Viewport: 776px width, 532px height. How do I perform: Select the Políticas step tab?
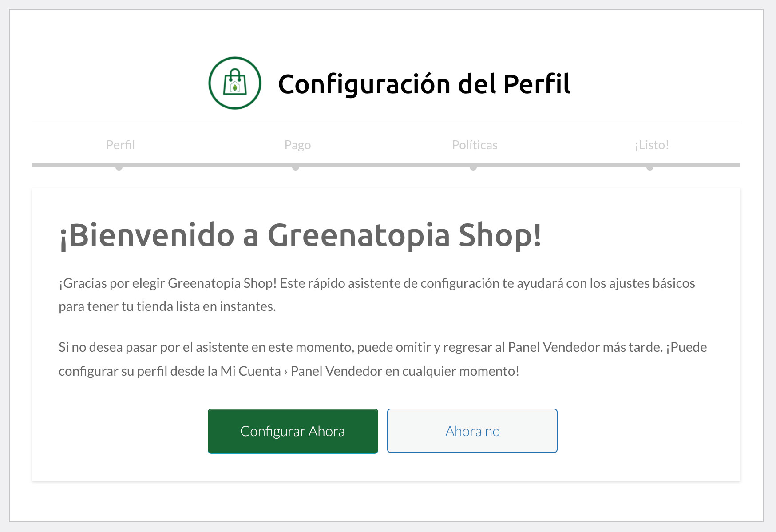(475, 145)
